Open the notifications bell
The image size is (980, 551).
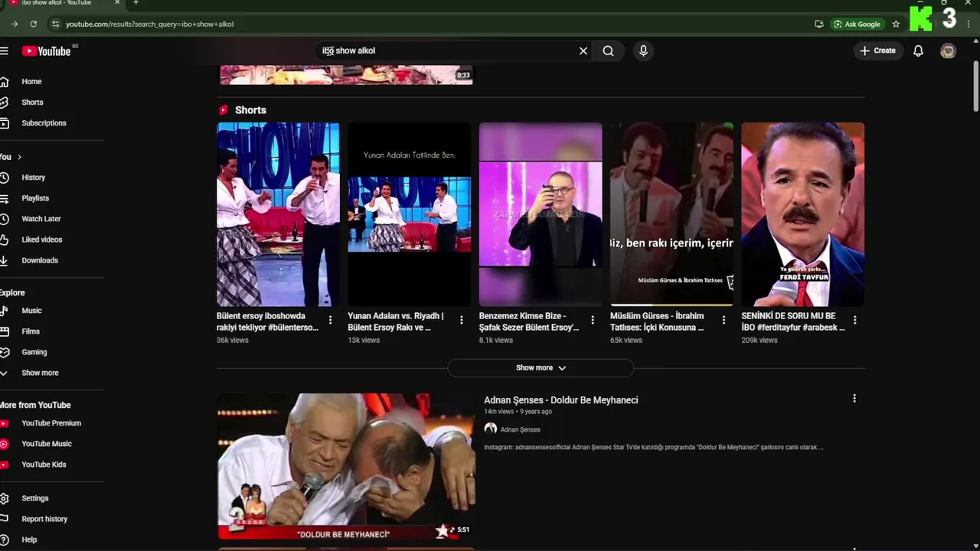coord(918,51)
